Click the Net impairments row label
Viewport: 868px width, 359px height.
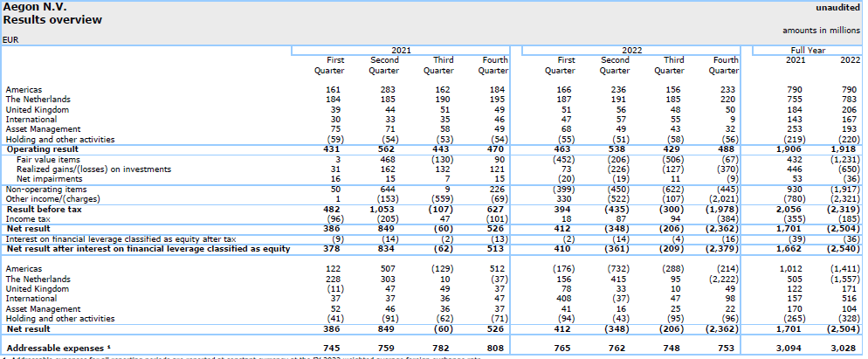[41, 179]
